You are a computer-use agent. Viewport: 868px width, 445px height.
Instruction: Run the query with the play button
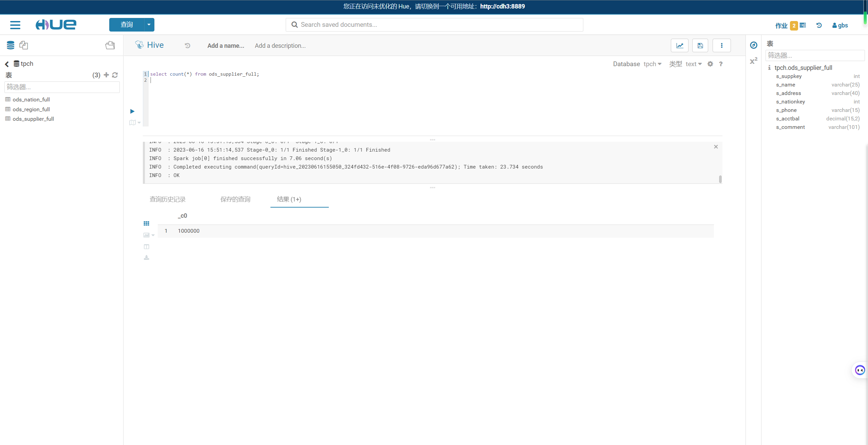point(132,111)
